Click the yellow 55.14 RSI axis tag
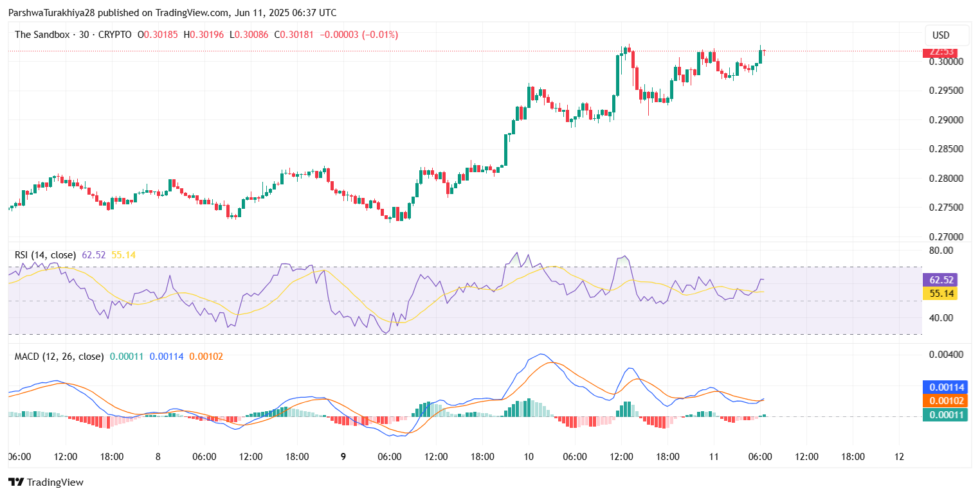 (x=939, y=294)
